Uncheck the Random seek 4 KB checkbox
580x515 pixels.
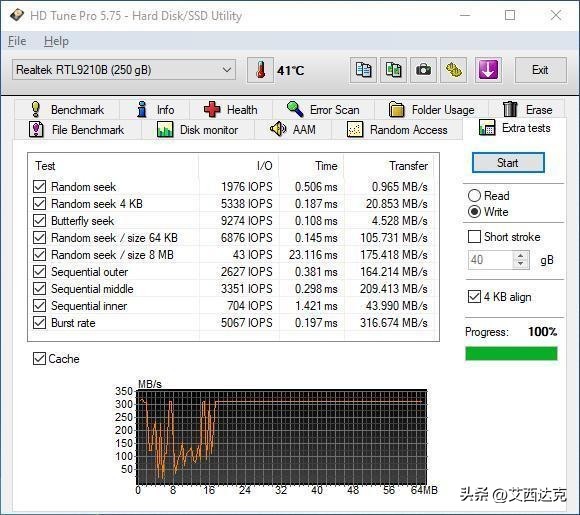click(x=40, y=203)
